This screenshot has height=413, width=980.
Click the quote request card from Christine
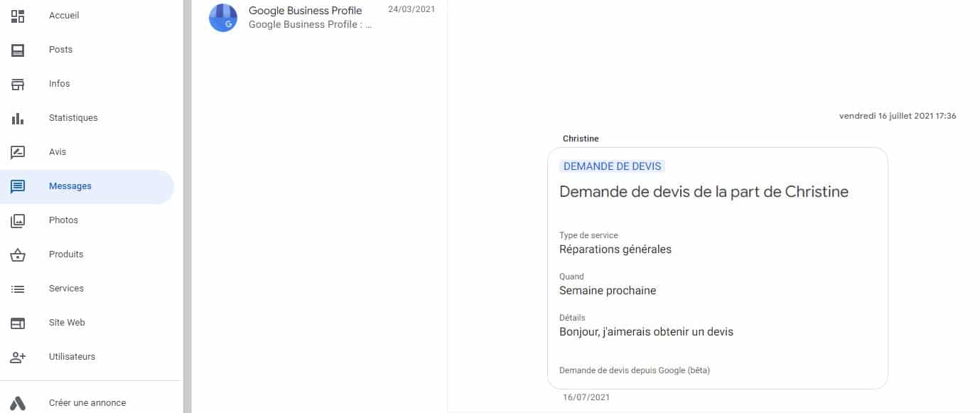click(x=717, y=284)
